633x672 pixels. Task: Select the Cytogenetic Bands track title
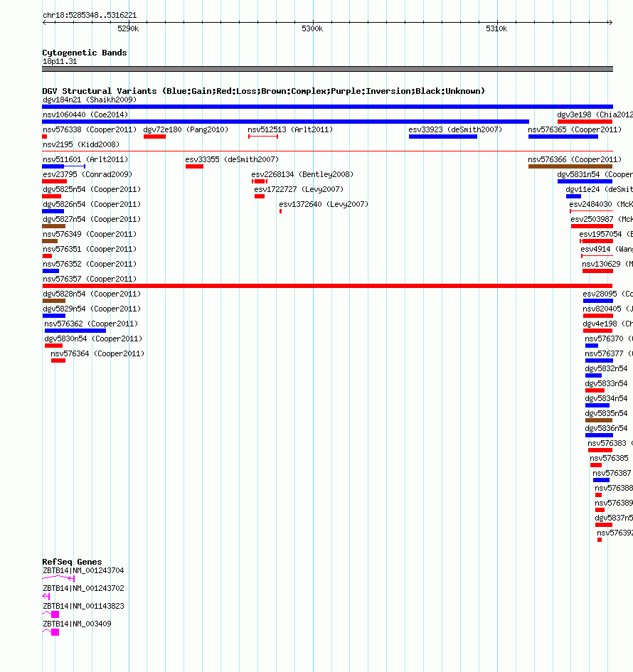pos(85,53)
